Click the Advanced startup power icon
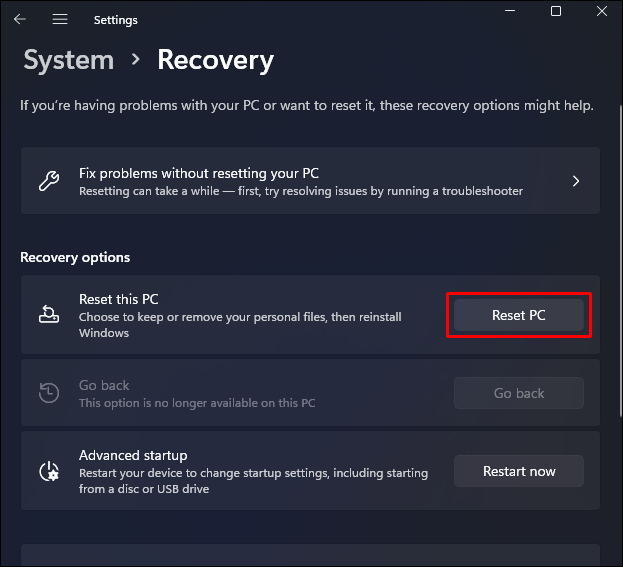This screenshot has width=623, height=567. [48, 471]
